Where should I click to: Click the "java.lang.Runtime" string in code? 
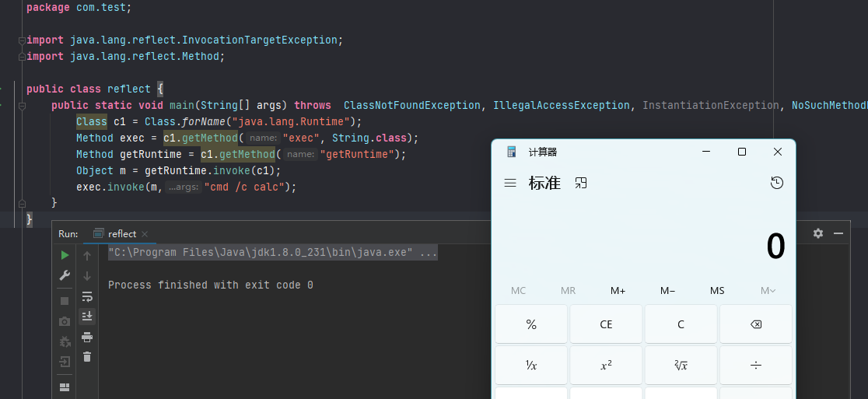[291, 122]
